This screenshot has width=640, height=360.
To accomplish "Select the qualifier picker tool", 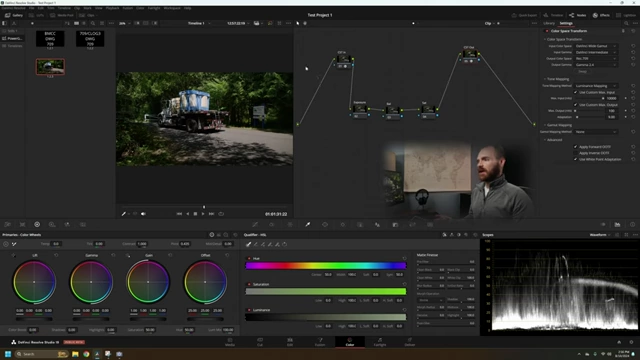I will tap(248, 244).
